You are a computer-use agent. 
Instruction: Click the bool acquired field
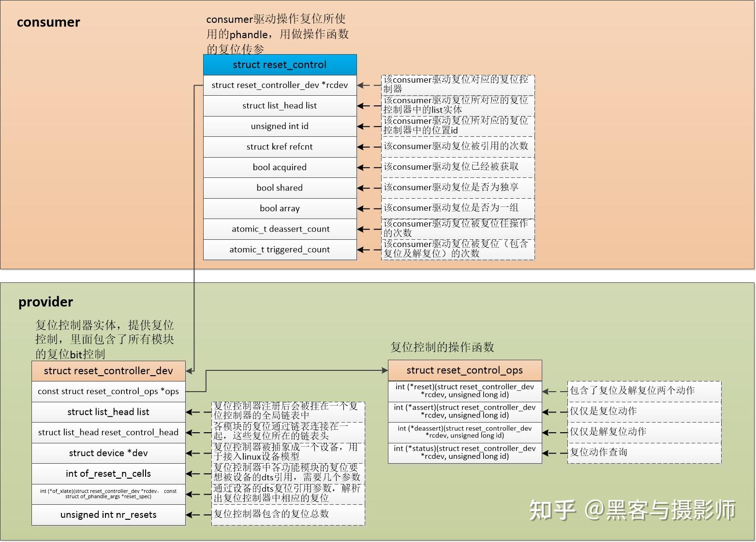(280, 167)
